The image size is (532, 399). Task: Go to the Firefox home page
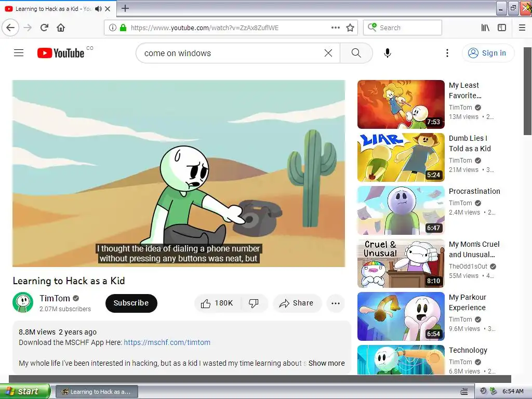coord(61,28)
